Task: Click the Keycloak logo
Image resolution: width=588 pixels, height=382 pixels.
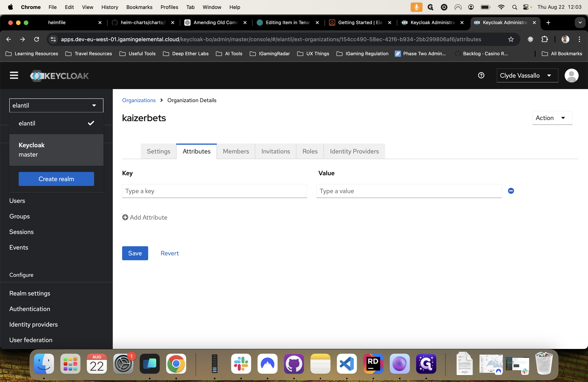Action: 59,76
